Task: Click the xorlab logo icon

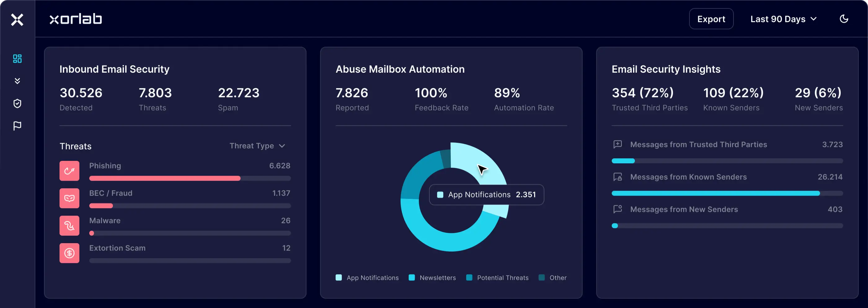Action: (x=17, y=20)
